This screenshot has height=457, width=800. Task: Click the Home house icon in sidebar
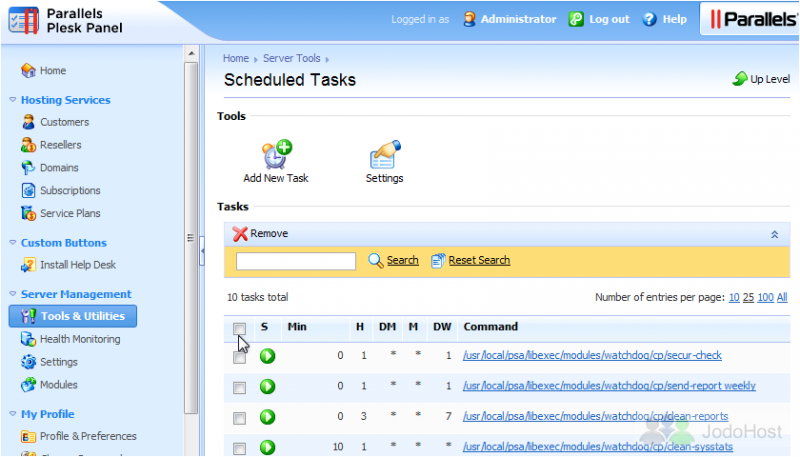pyautogui.click(x=28, y=70)
